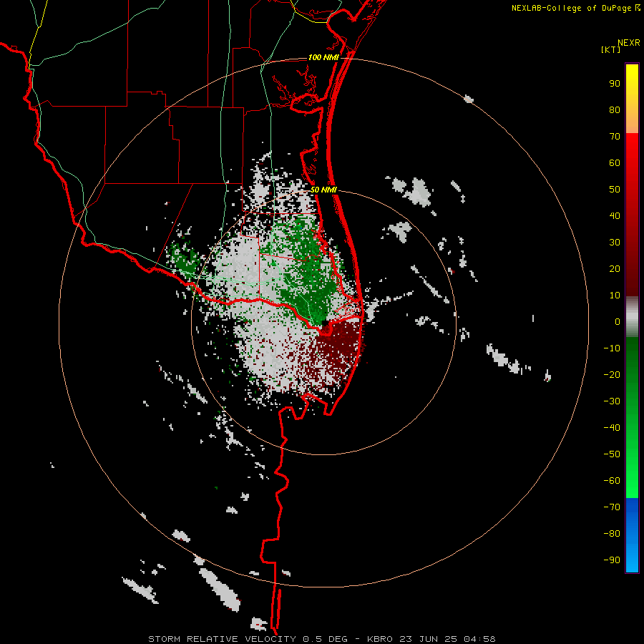The height and width of the screenshot is (644, 644).
Task: Click the -40 knot scale value
Action: (612, 428)
